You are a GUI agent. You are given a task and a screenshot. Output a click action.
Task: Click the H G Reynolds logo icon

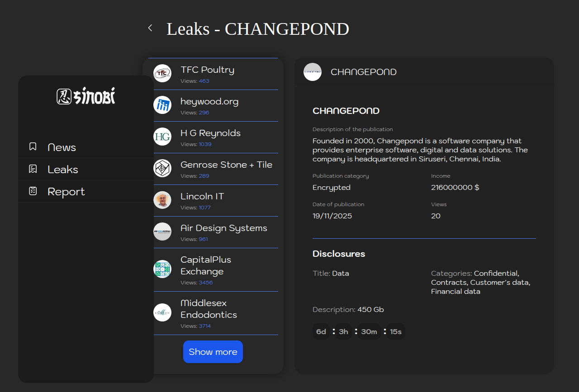(162, 137)
